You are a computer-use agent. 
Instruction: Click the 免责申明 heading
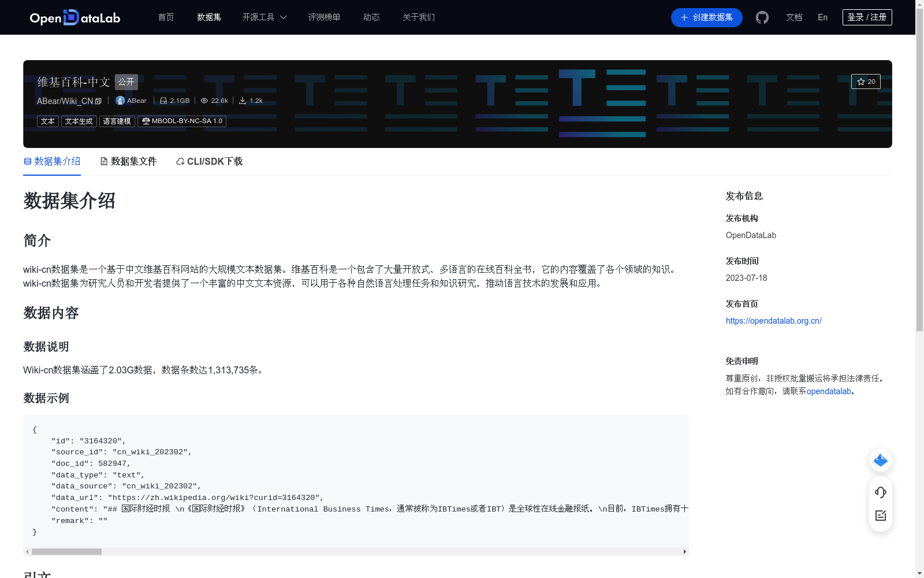click(x=742, y=361)
